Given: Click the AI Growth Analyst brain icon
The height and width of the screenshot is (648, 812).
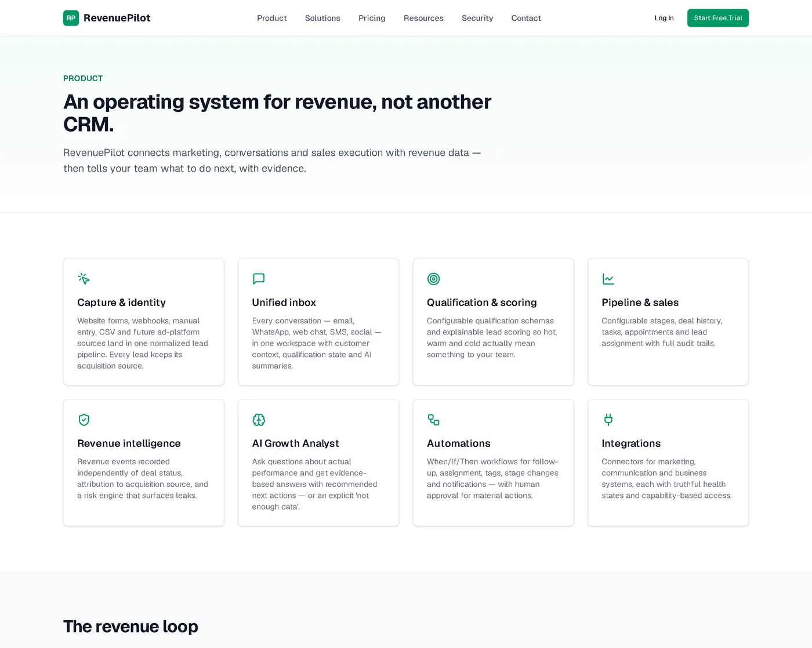Looking at the screenshot, I should pos(259,420).
